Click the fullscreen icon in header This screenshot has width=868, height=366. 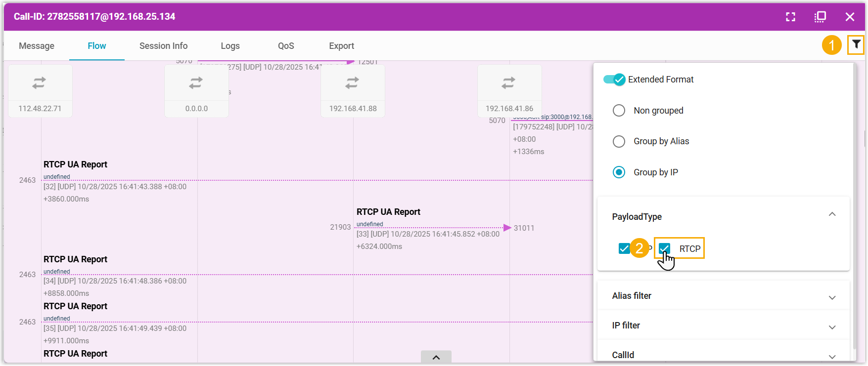click(x=790, y=17)
